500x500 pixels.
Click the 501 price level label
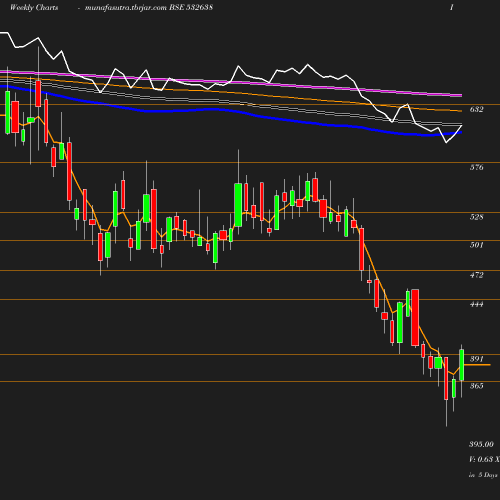point(476,245)
